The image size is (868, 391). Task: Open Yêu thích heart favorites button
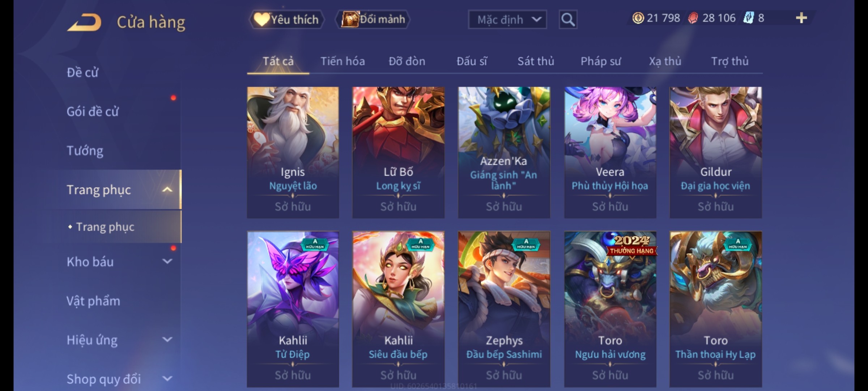coord(286,20)
